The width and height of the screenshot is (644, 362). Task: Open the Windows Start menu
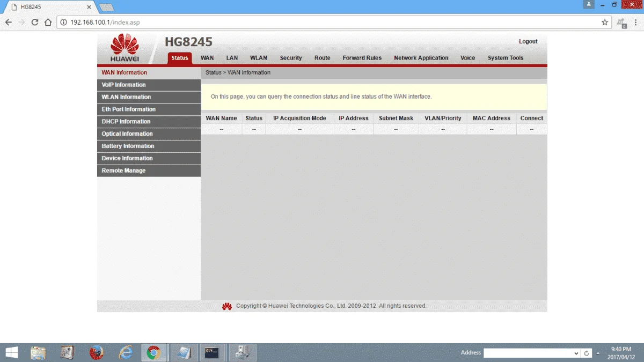click(x=11, y=352)
